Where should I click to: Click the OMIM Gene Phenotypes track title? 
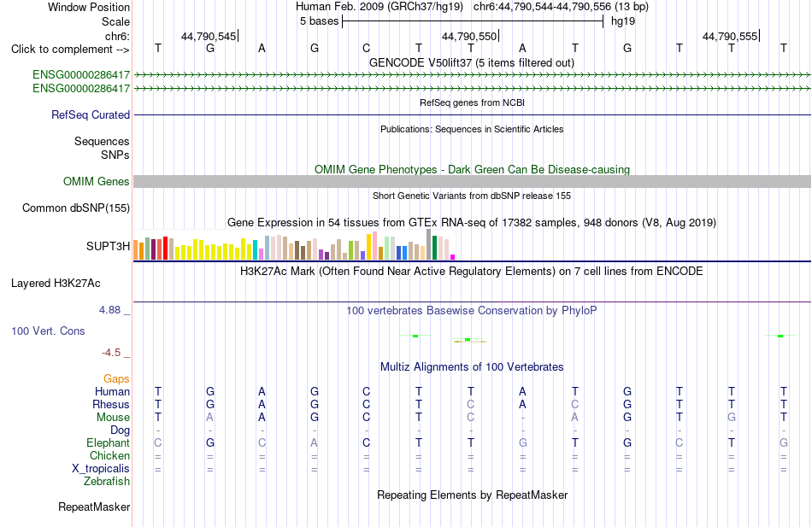point(472,169)
